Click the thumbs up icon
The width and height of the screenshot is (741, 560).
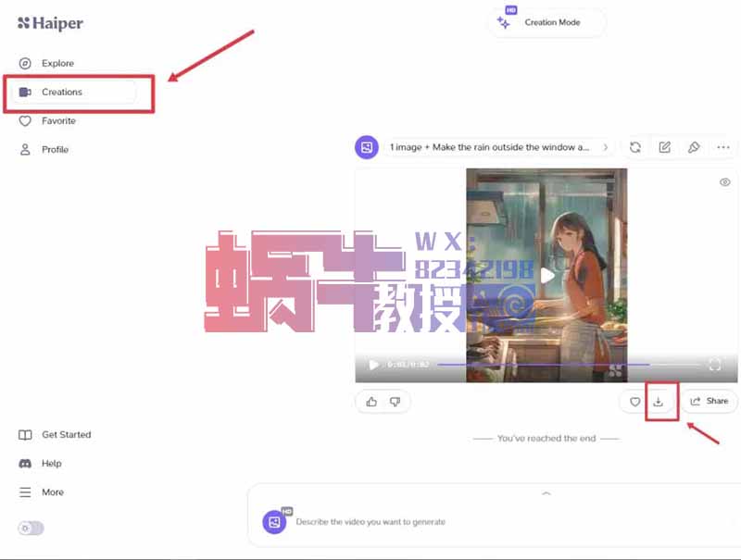pos(371,402)
